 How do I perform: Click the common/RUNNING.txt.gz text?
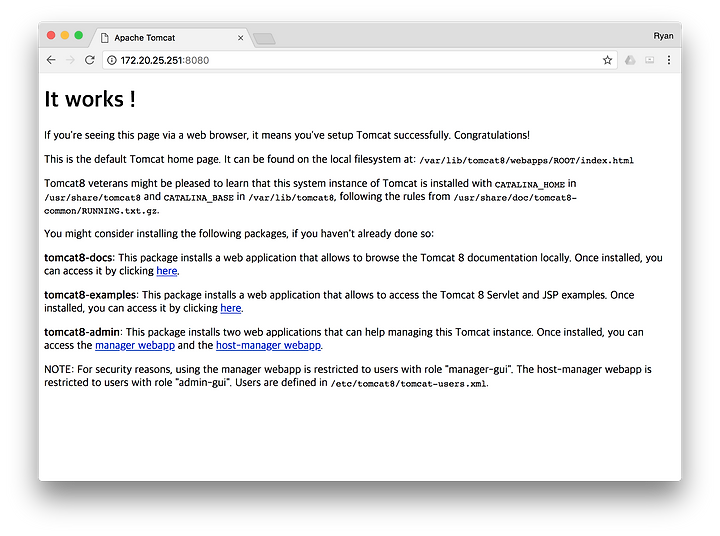point(101,211)
